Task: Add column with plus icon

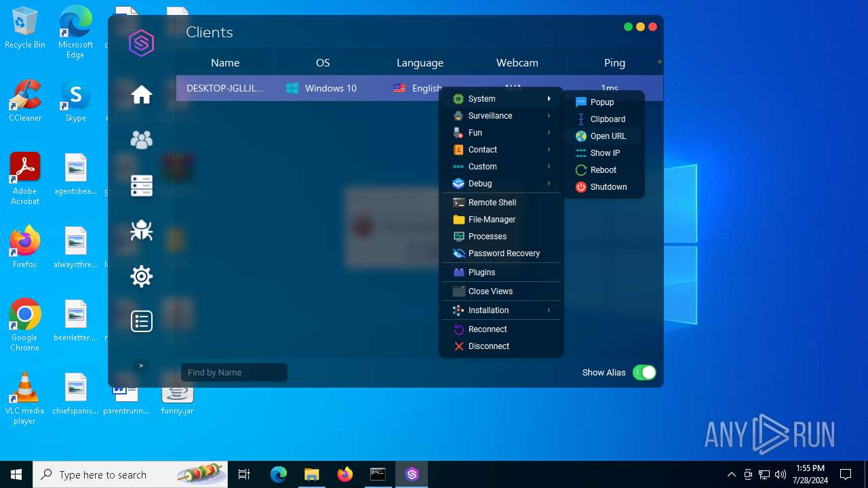Action: (659, 62)
